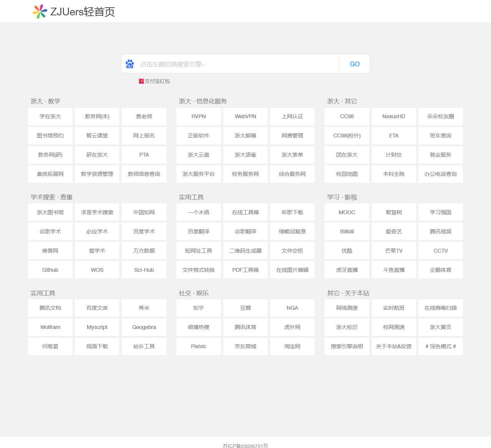Open MOOC learning link
This screenshot has width=491, height=448.
tap(346, 212)
